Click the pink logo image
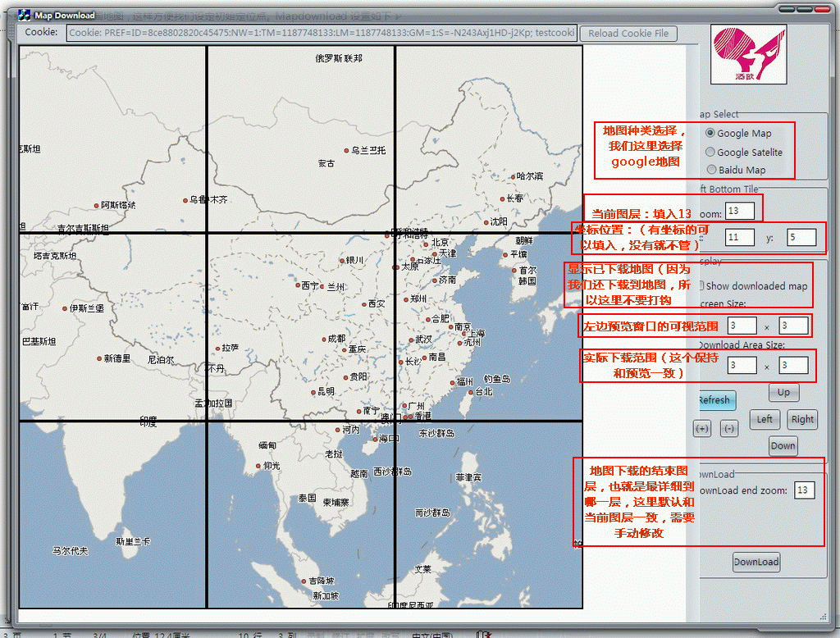840x638 pixels. pos(748,54)
